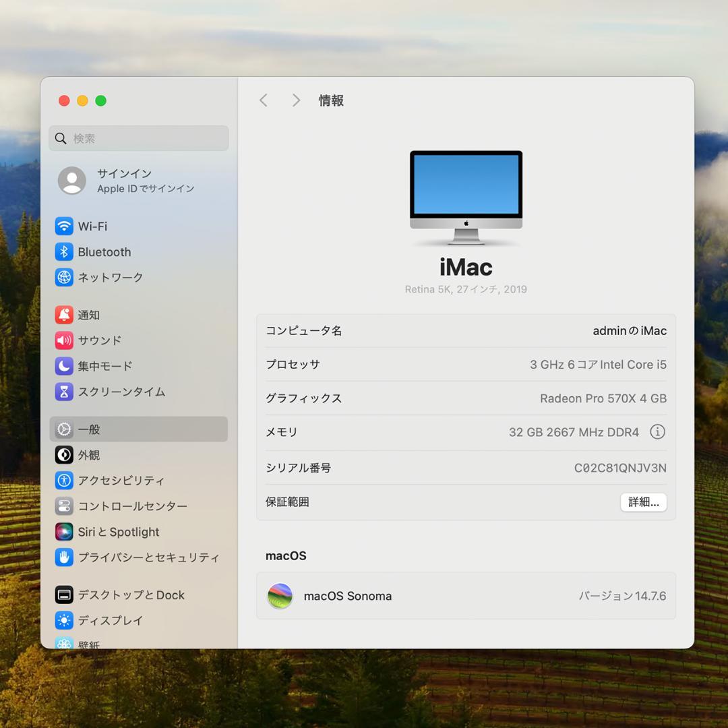The image size is (728, 728).
Task: Open ディスプレイ settings
Action: (x=109, y=621)
